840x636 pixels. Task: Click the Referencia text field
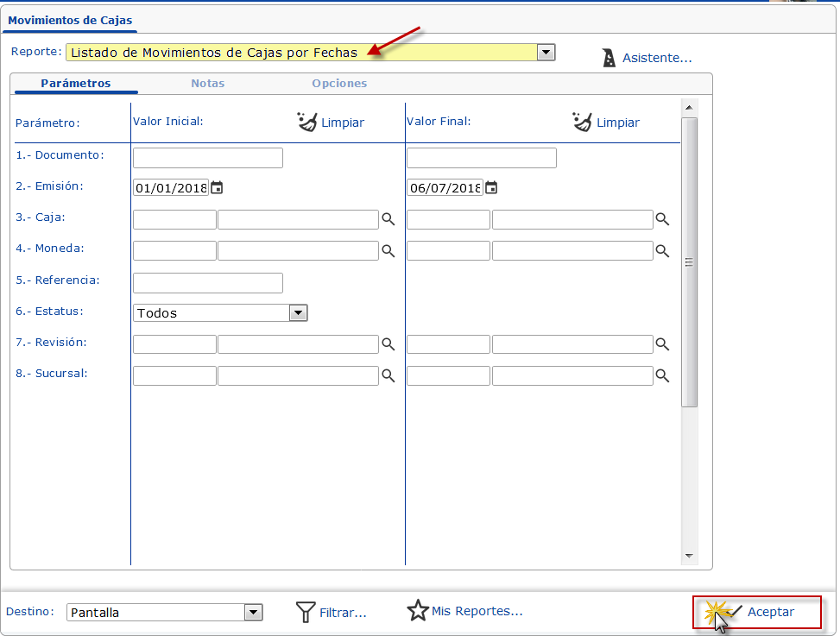(208, 282)
